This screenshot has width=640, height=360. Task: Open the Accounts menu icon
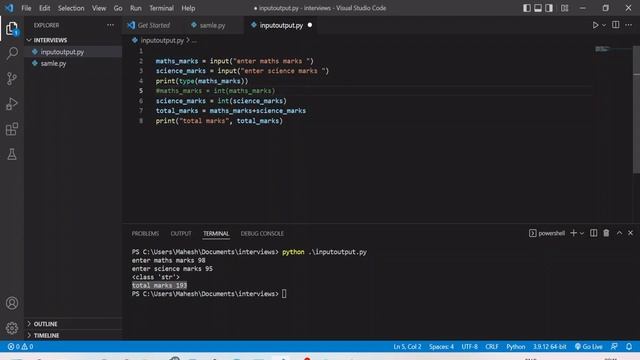tap(12, 303)
